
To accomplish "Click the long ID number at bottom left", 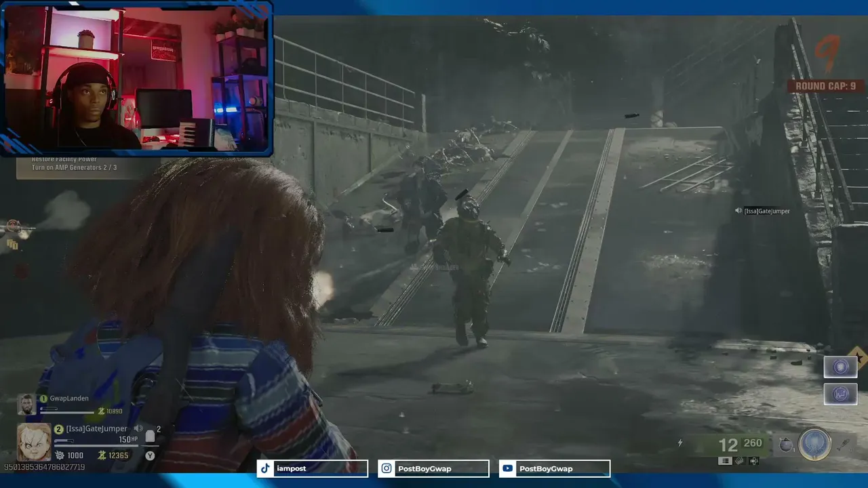I will [44, 467].
